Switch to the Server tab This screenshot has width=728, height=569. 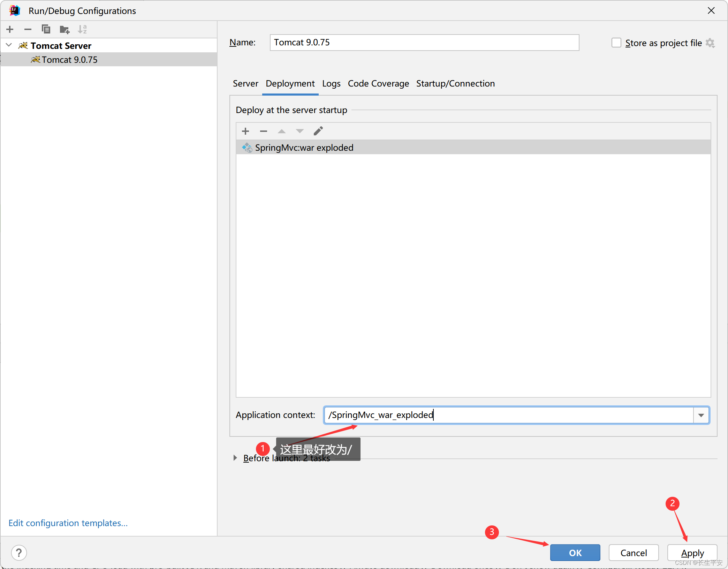tap(245, 84)
